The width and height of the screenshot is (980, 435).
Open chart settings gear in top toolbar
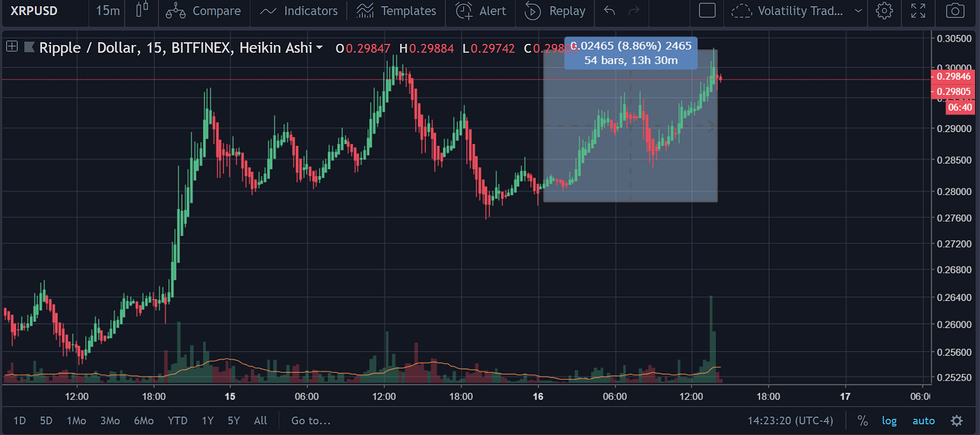coord(884,11)
